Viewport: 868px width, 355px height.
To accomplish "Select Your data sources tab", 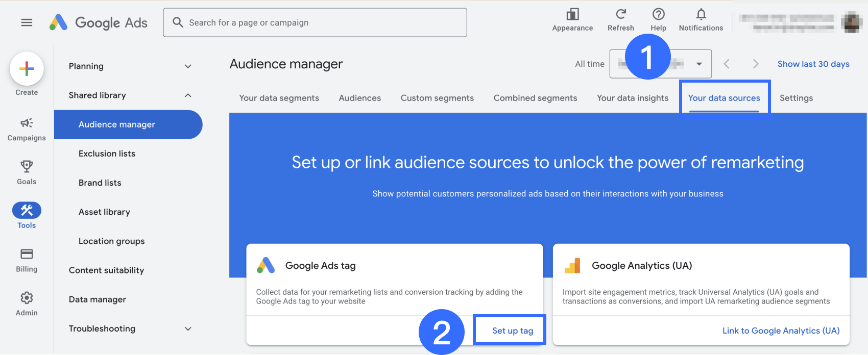I will point(724,98).
